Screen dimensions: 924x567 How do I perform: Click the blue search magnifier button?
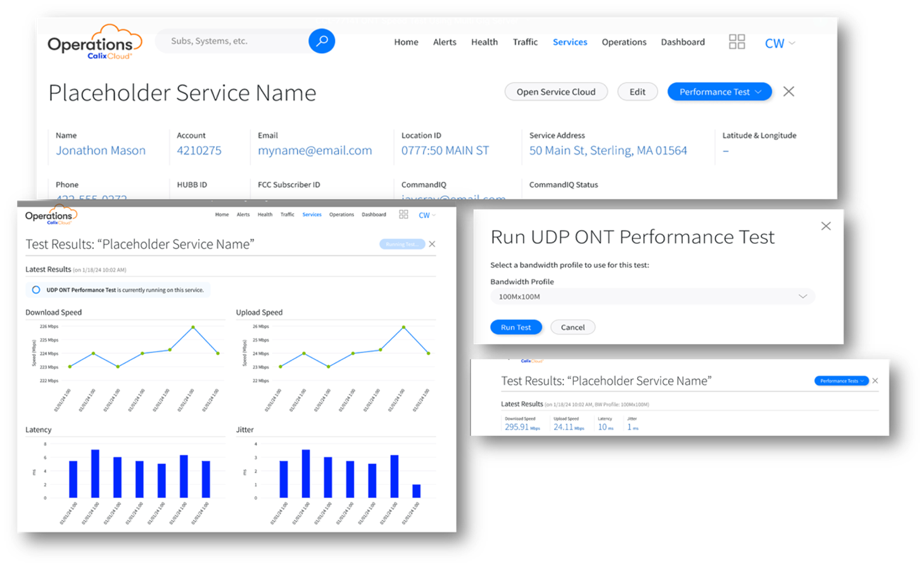322,41
